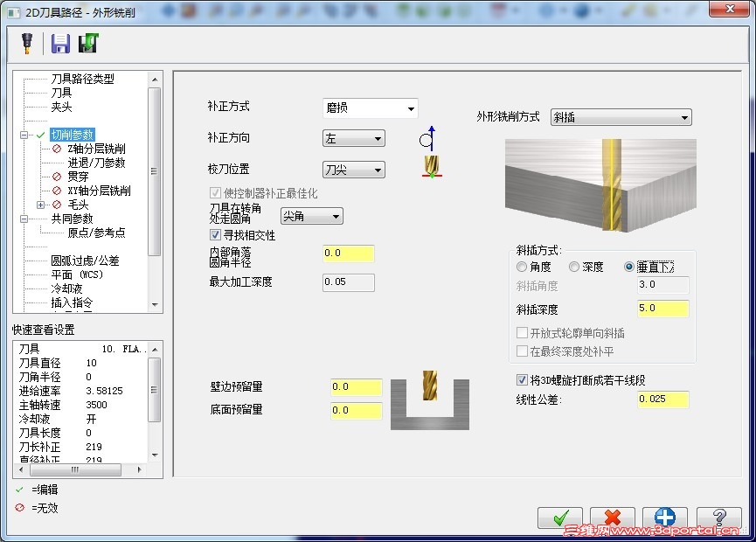
Task: Click invalid icon beside 贯穿
Action: (57, 177)
